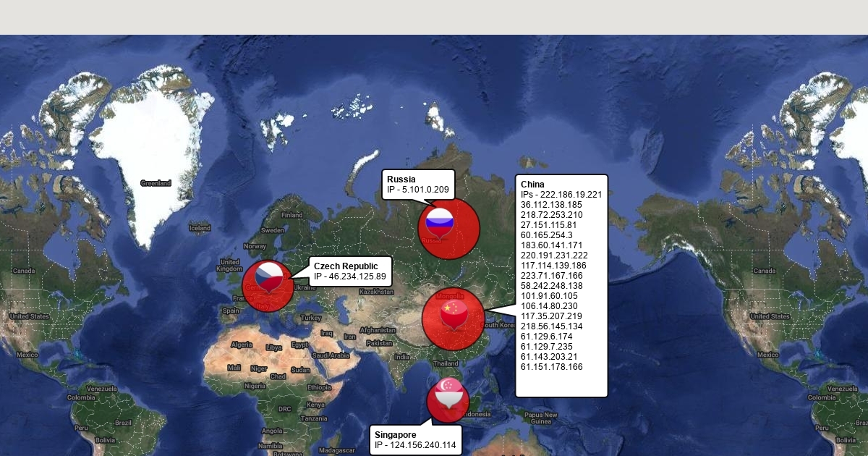This screenshot has width=868, height=456.
Task: Click IP 36.112.138.185 in China list
Action: [x=551, y=205]
